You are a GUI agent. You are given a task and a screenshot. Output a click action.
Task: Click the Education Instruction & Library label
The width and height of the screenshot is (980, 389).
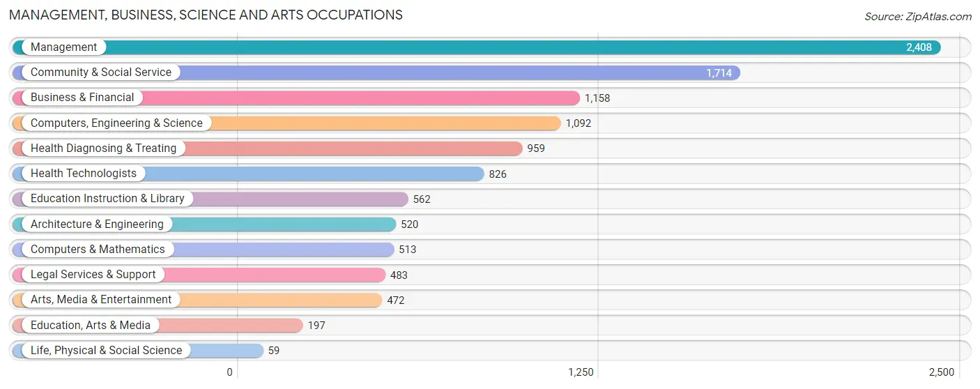click(107, 199)
